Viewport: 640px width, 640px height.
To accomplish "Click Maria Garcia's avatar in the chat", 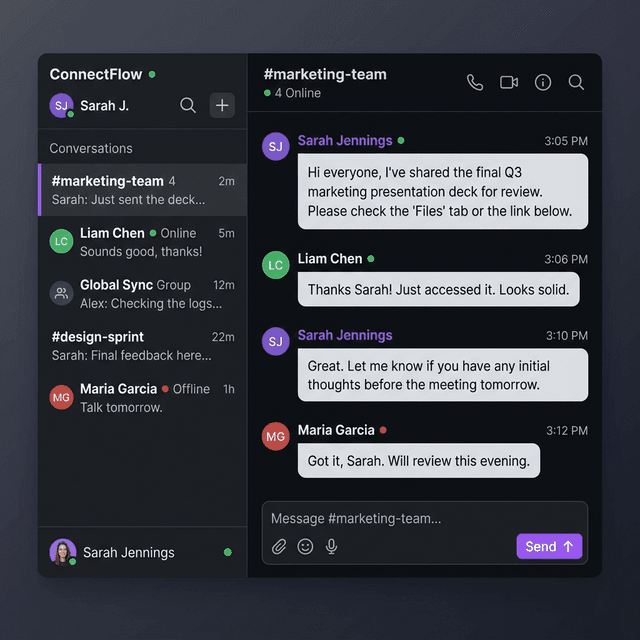I will 276,436.
